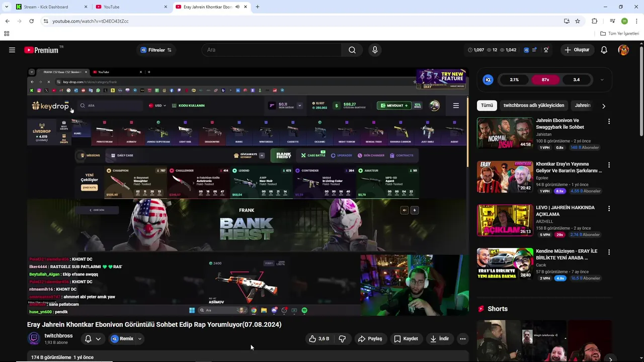Open twitchbross channel avatar
The width and height of the screenshot is (644, 362).
(x=34, y=338)
